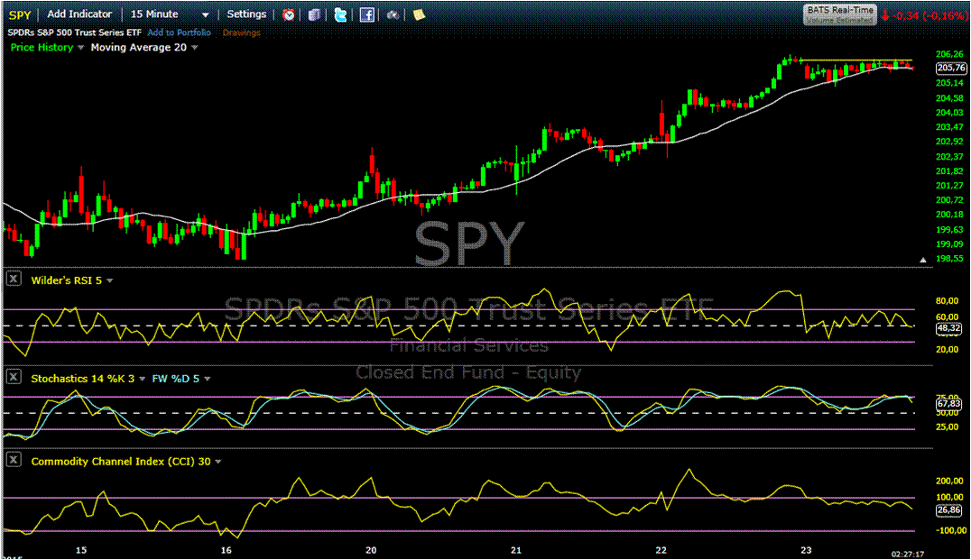Click the stacked books icon in toolbar
This screenshot has width=971, height=560.
(315, 14)
